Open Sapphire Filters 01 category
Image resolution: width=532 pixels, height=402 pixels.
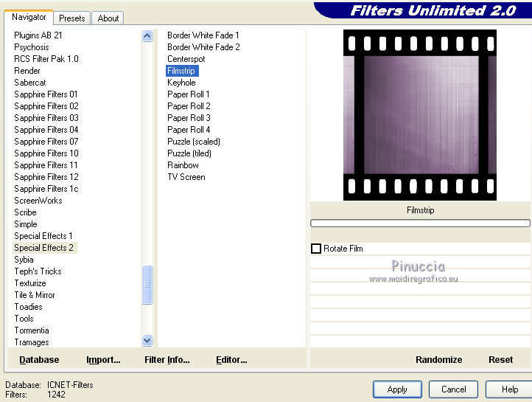pos(46,94)
